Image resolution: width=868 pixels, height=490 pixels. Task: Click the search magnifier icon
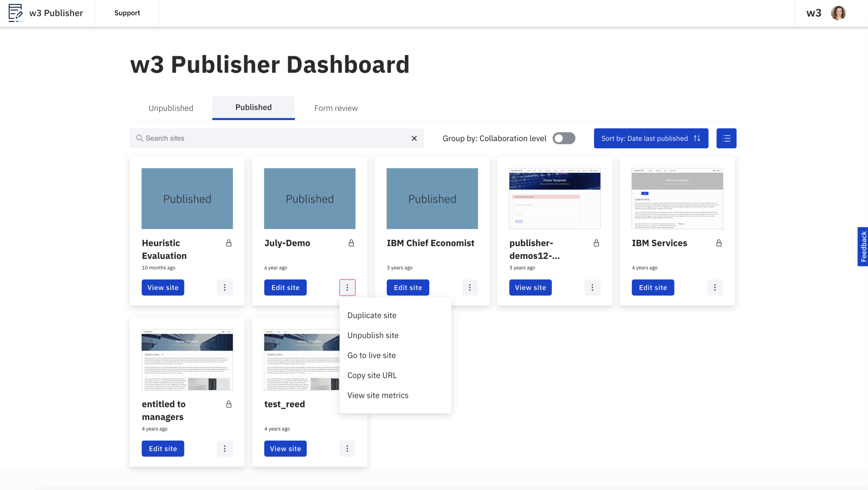[x=139, y=138]
